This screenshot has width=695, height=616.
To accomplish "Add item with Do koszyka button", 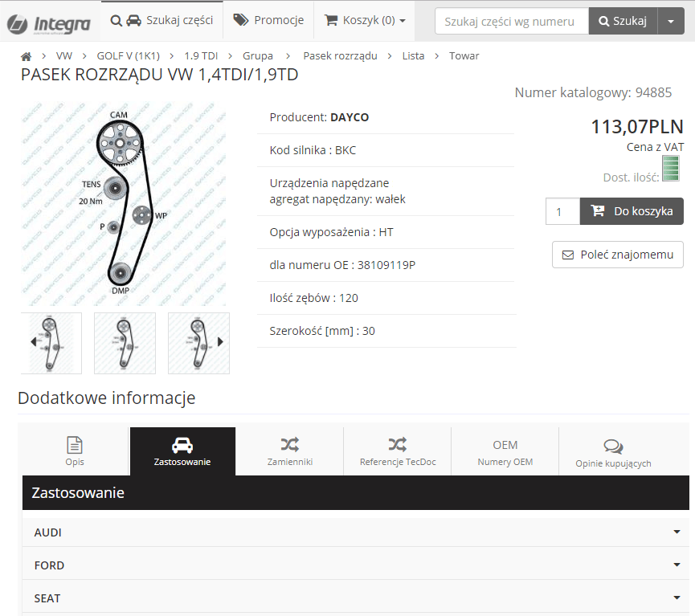I will pyautogui.click(x=632, y=211).
